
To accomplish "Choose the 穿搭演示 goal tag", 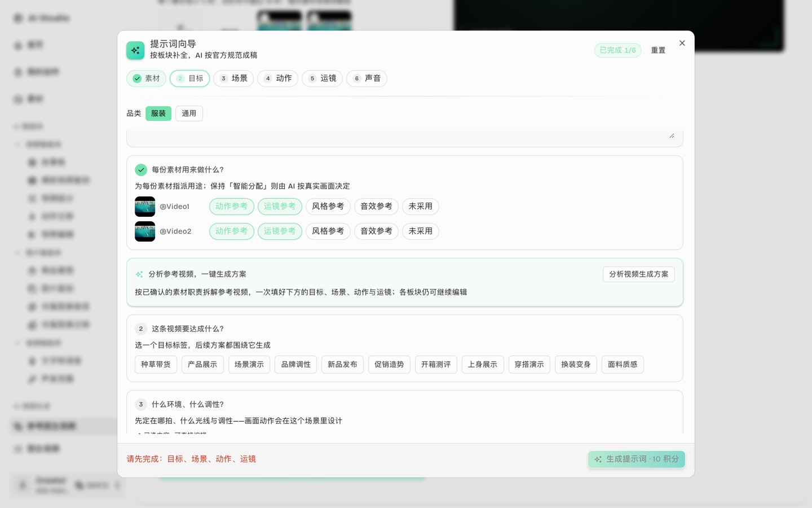I will (x=529, y=365).
